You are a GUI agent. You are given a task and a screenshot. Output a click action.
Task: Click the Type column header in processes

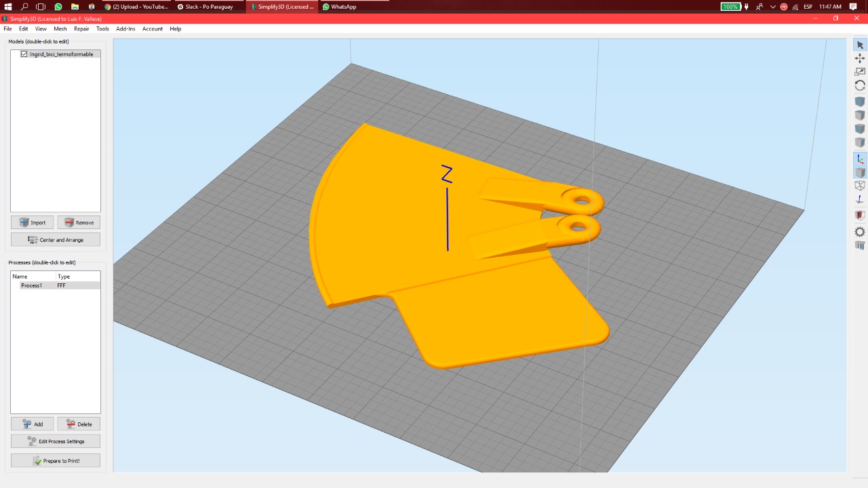click(78, 277)
